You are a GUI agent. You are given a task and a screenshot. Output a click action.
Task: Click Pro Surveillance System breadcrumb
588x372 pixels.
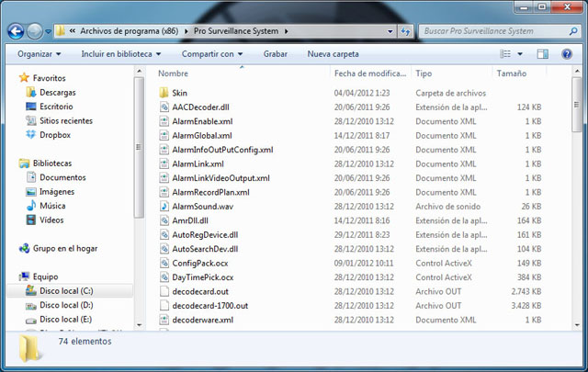(x=236, y=31)
